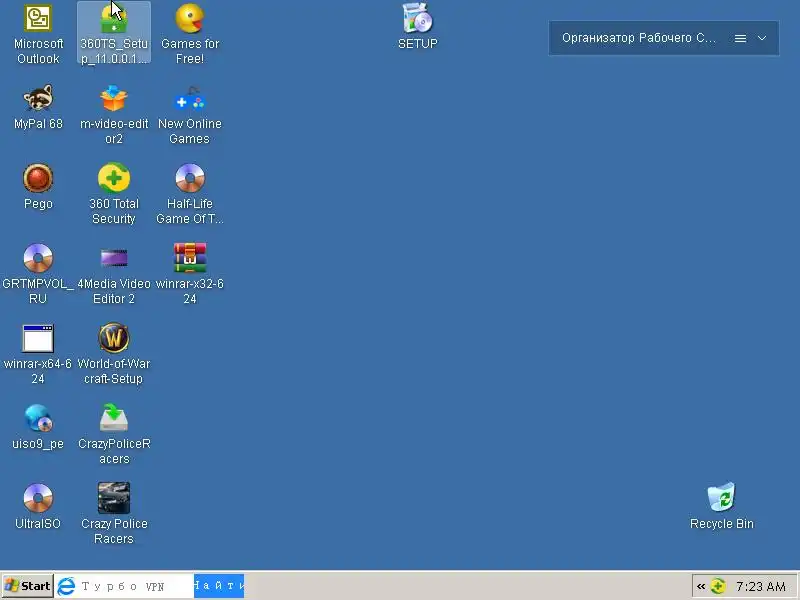
Task: Click 360 Total Security tray icon
Action: (x=718, y=586)
